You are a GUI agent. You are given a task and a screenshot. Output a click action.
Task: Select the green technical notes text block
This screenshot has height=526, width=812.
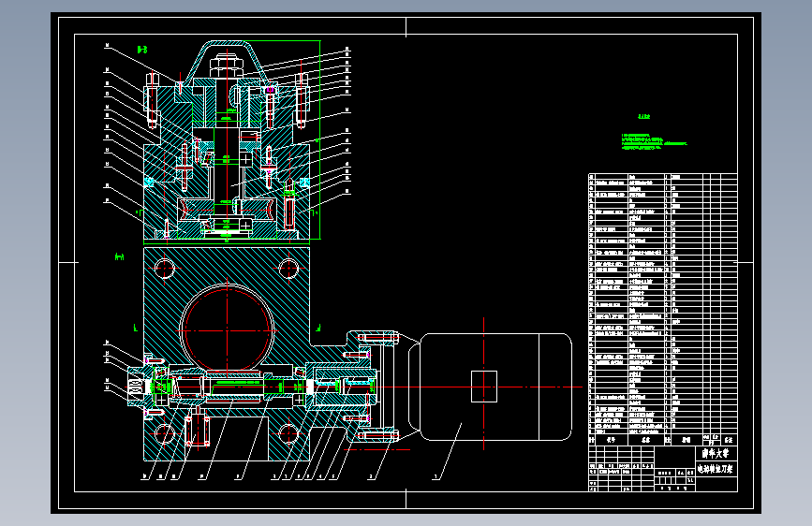[654, 142]
